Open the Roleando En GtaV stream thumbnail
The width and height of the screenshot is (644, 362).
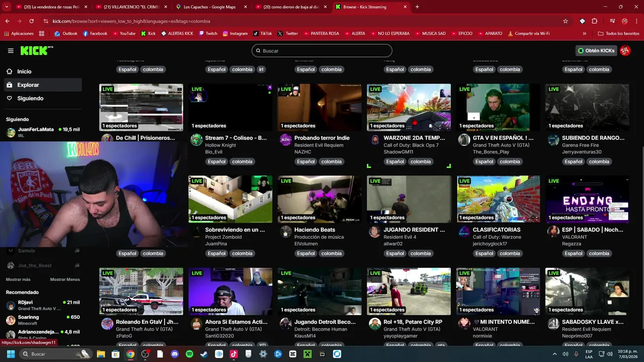(141, 291)
